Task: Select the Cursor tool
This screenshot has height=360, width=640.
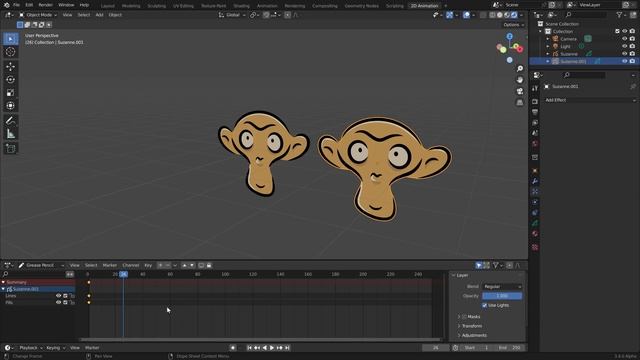Action: point(11,52)
